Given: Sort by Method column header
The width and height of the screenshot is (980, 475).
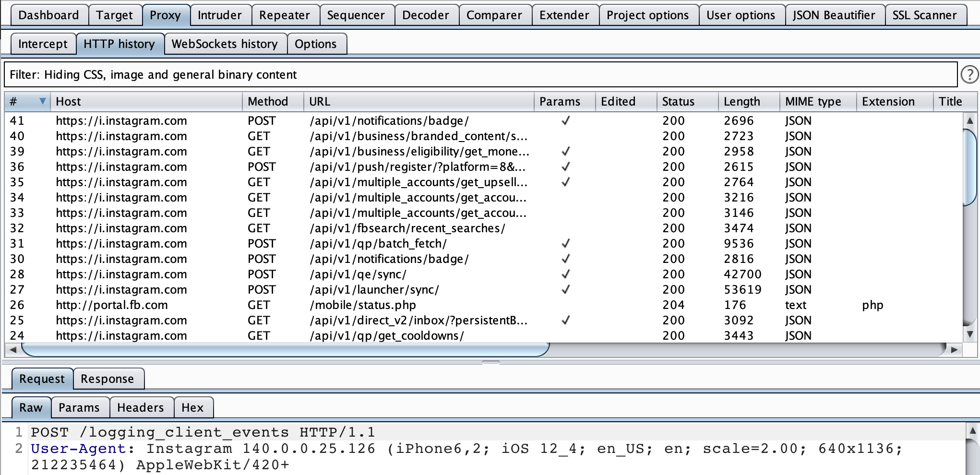Looking at the screenshot, I should tap(273, 101).
